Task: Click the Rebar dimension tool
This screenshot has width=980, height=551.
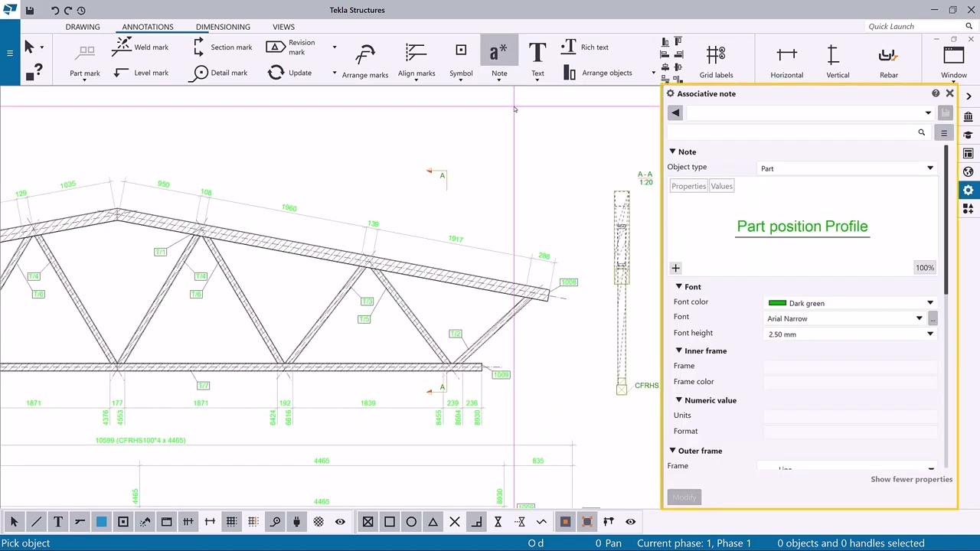Action: (x=888, y=60)
